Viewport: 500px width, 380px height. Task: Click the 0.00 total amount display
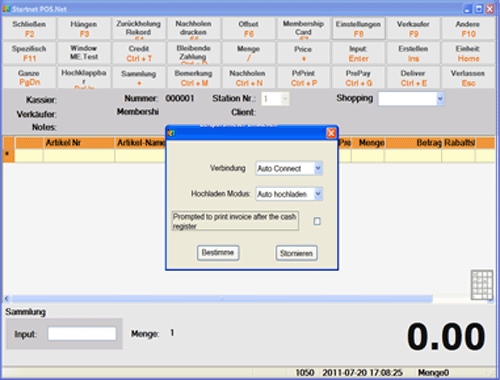pos(446,336)
